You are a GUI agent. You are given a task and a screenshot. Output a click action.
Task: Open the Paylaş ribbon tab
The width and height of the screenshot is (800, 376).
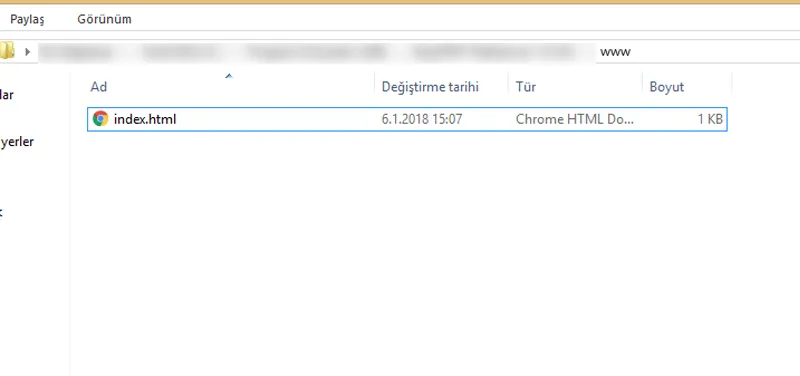pos(28,19)
